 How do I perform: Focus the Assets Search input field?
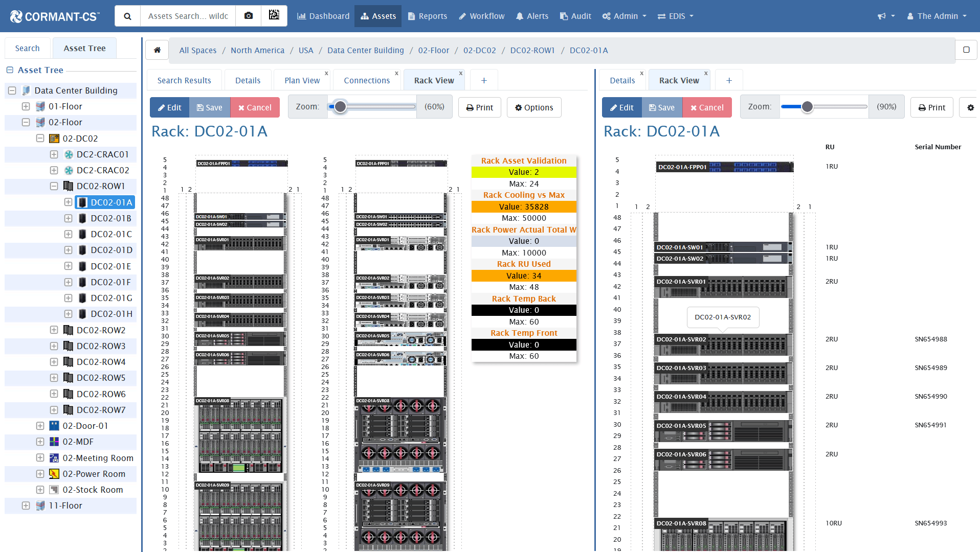point(188,16)
